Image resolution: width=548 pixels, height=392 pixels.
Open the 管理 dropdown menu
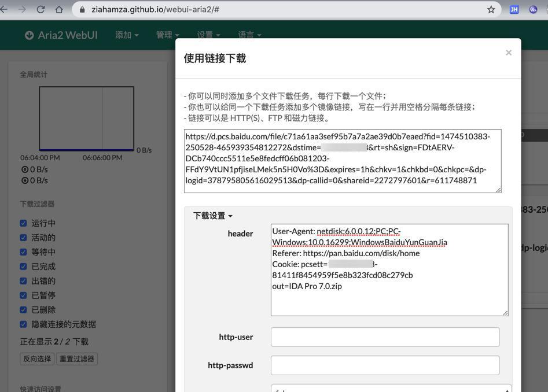[167, 35]
